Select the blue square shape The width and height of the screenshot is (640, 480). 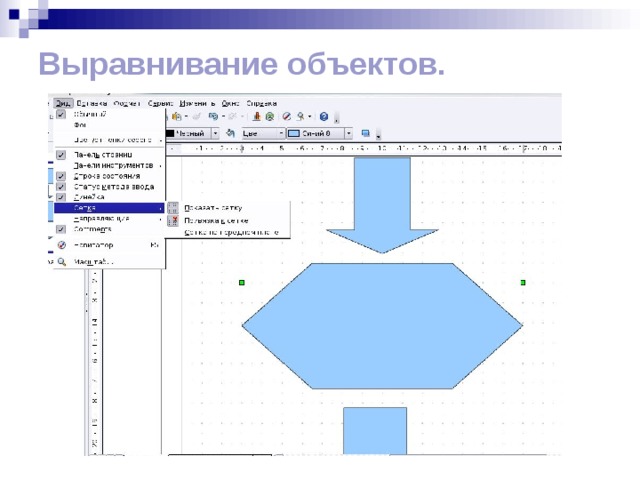[x=375, y=431]
